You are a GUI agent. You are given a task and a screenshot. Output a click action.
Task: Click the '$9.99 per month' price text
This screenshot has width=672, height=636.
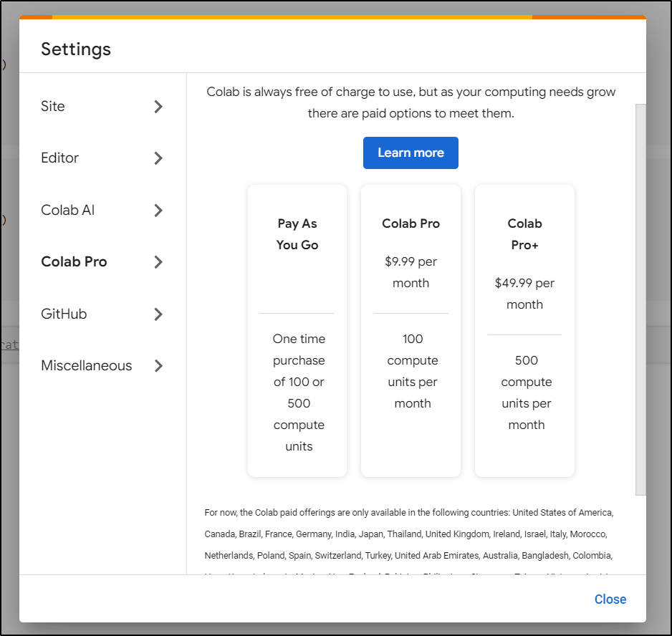pos(411,272)
